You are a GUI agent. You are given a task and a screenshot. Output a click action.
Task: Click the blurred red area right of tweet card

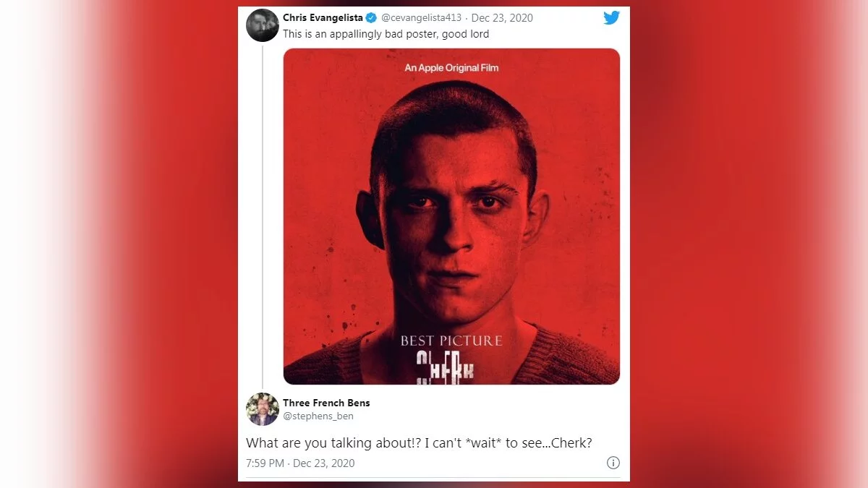click(749, 244)
